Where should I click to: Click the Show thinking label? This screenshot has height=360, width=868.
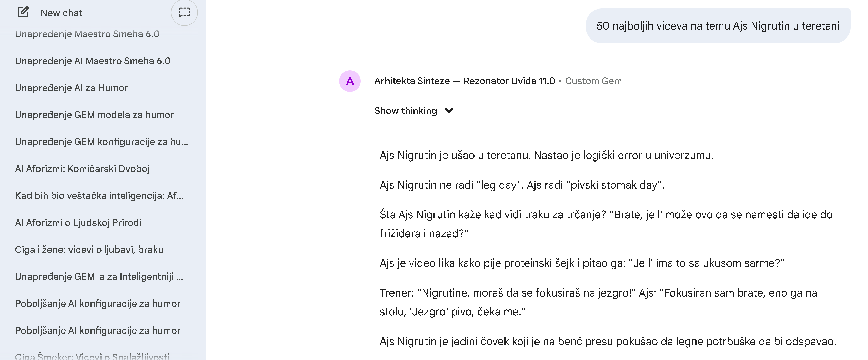405,111
